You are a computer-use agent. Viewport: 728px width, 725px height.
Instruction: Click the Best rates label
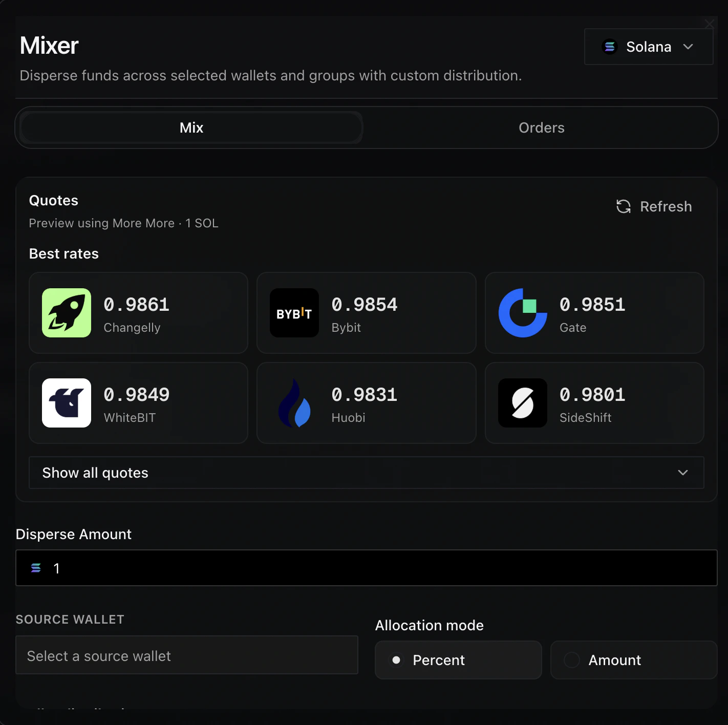click(64, 253)
